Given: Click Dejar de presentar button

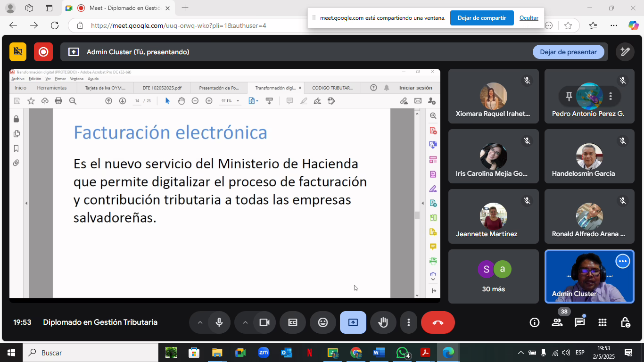Looking at the screenshot, I should pos(568,52).
